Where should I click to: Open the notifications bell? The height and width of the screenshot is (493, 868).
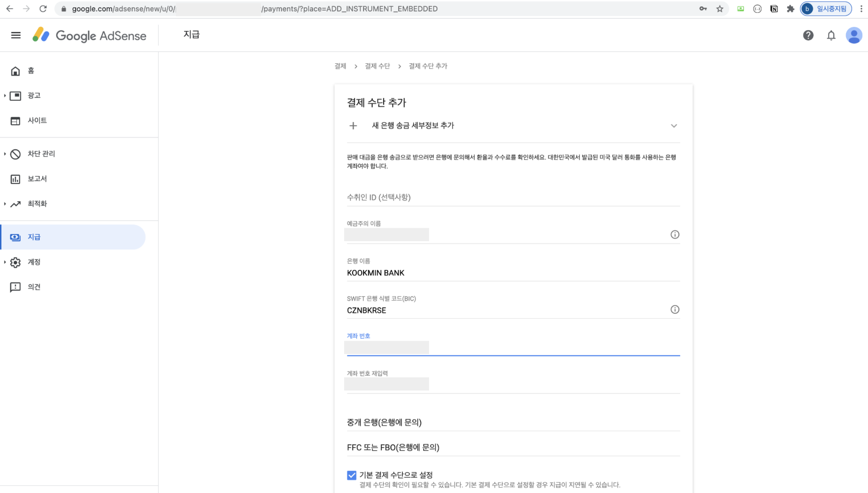click(x=831, y=36)
